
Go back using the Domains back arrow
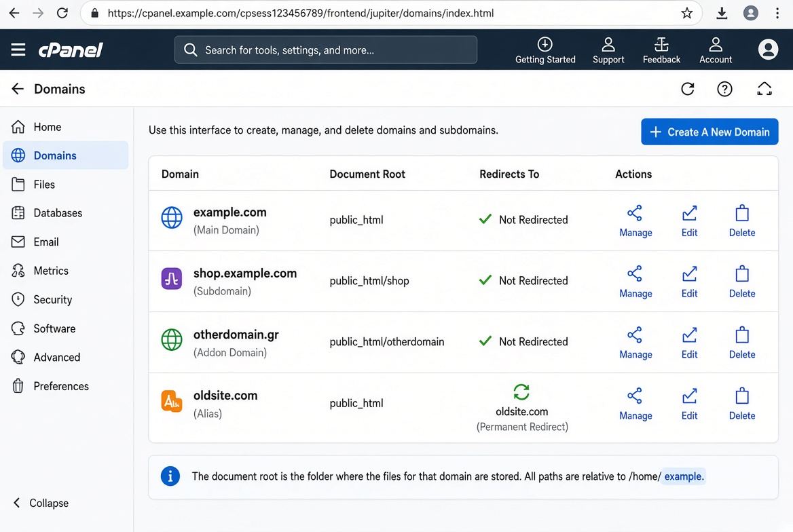coord(18,89)
